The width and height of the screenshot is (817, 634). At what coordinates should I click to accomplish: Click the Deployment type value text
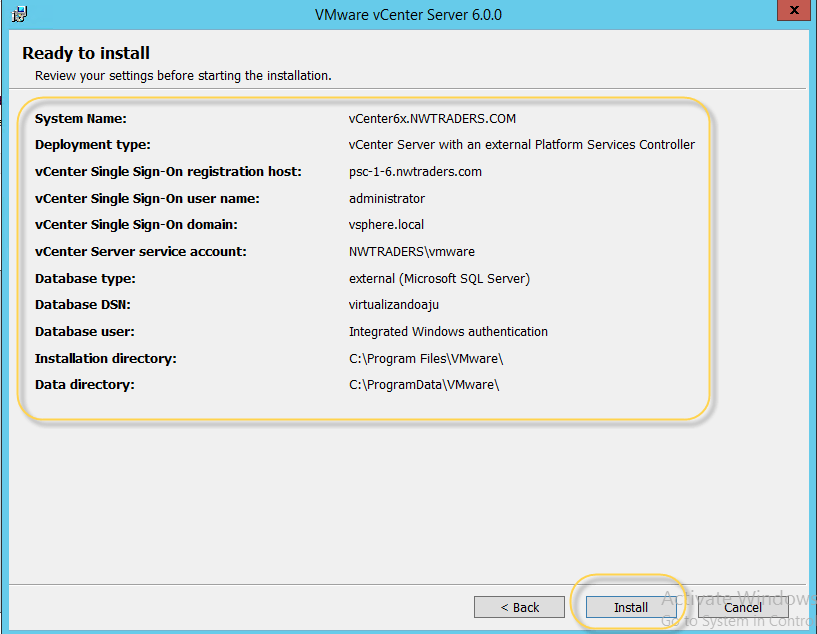pyautogui.click(x=521, y=145)
